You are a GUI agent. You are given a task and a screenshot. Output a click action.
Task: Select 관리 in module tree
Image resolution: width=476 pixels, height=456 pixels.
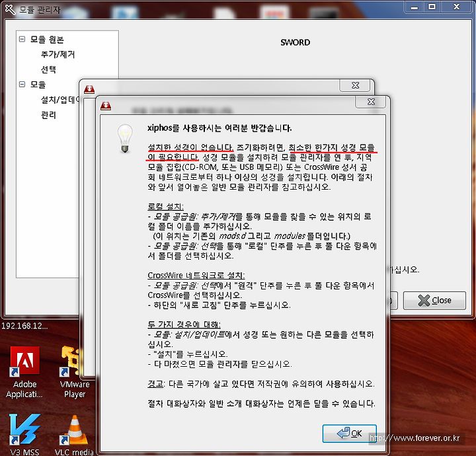point(48,115)
